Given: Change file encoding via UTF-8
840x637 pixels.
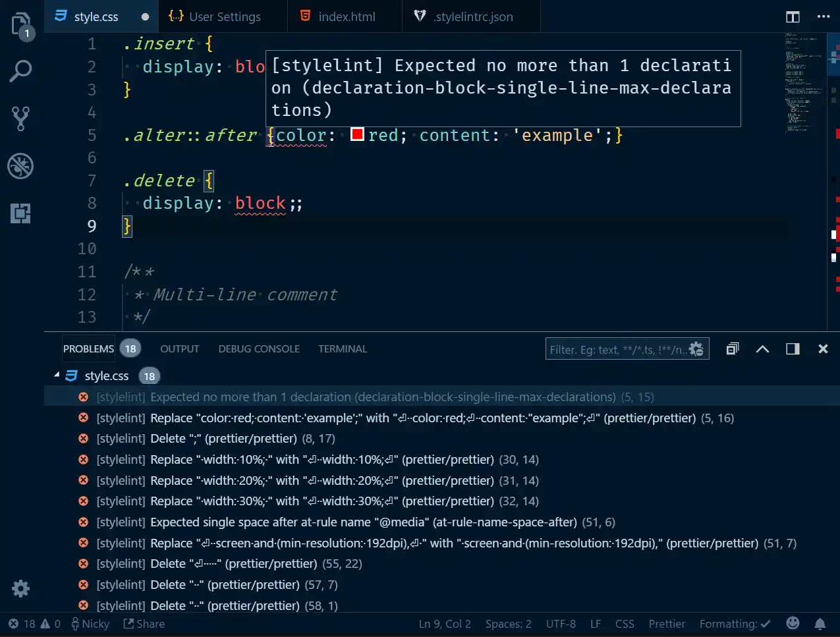Looking at the screenshot, I should 561,624.
